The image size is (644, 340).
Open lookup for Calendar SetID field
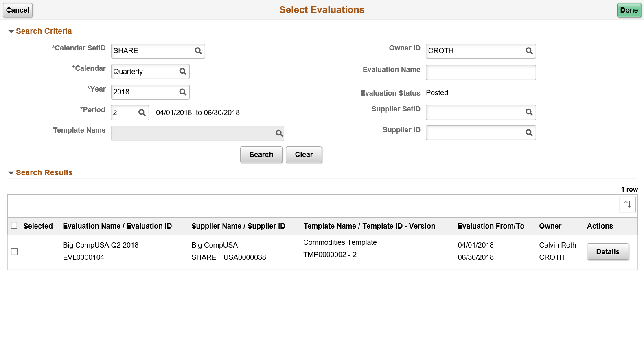click(198, 51)
